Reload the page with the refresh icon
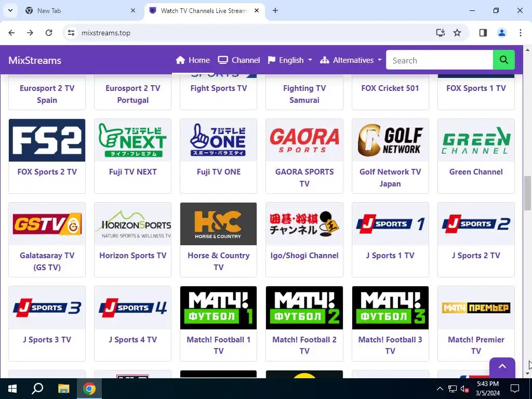 49,33
